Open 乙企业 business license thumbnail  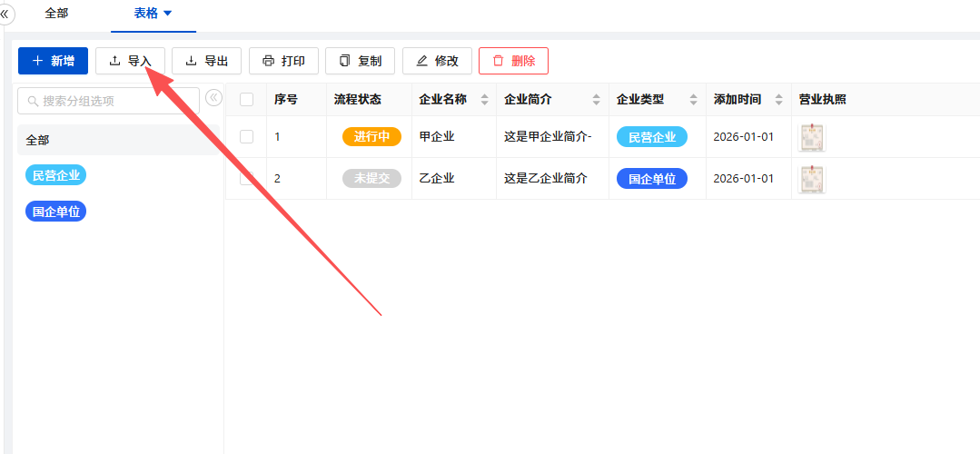point(812,179)
